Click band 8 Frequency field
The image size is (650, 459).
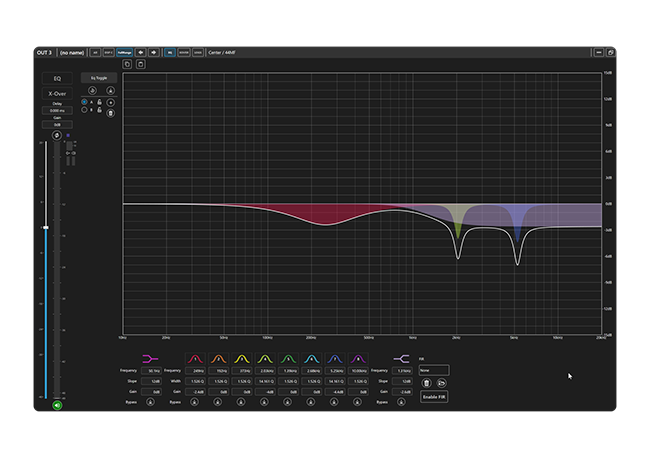click(x=358, y=371)
